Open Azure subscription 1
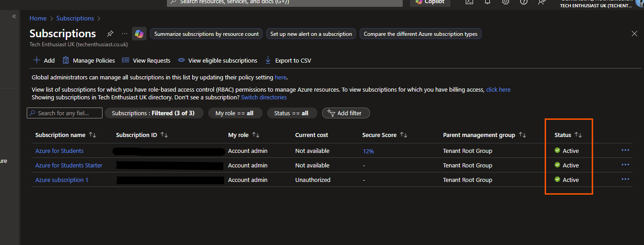 (x=62, y=180)
